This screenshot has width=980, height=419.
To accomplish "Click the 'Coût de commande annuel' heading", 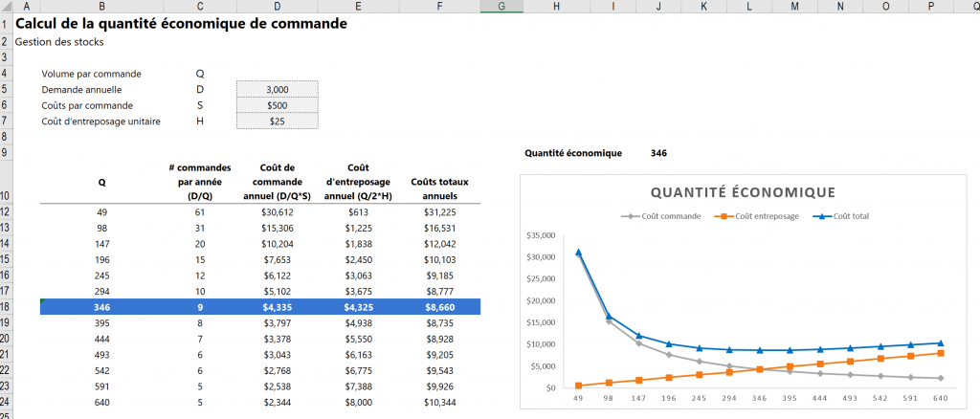I will pyautogui.click(x=277, y=182).
